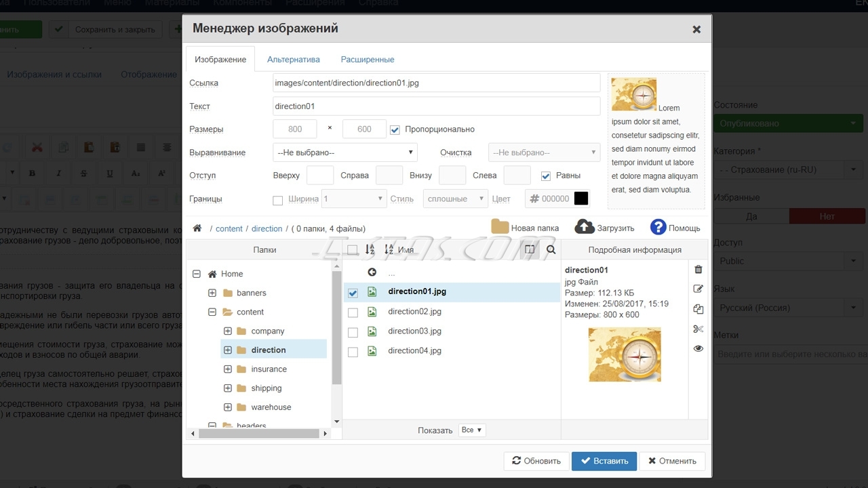Enable the Границы border checkbox

[x=277, y=200]
